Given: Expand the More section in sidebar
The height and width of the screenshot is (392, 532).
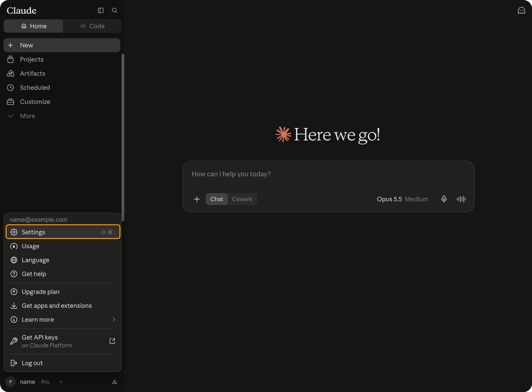Looking at the screenshot, I should point(62,116).
